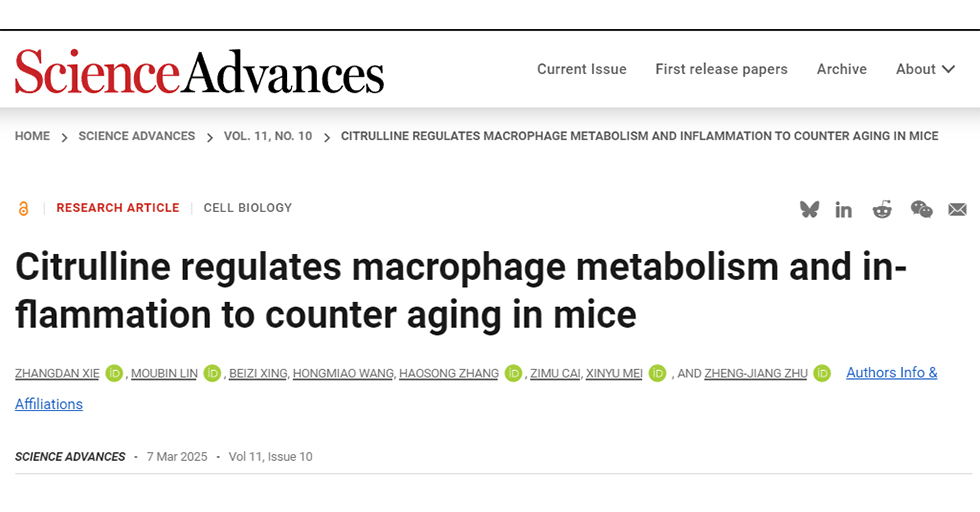Share article on Reddit
Screen dimensions: 980x512
[882, 209]
